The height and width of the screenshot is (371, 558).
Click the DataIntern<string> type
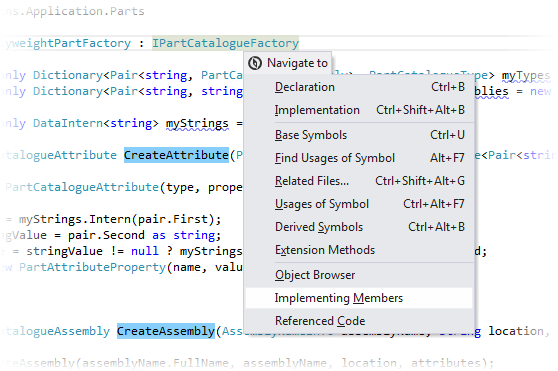coord(96,123)
